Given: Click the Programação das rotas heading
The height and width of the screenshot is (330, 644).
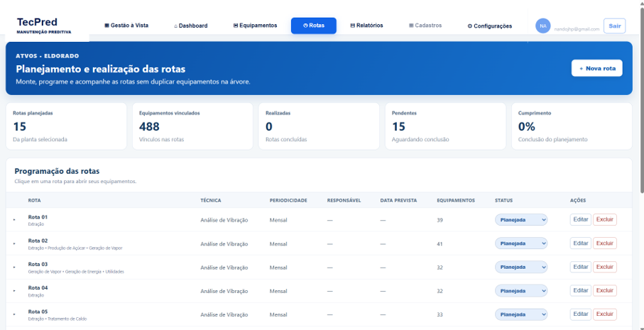Looking at the screenshot, I should coord(57,171).
